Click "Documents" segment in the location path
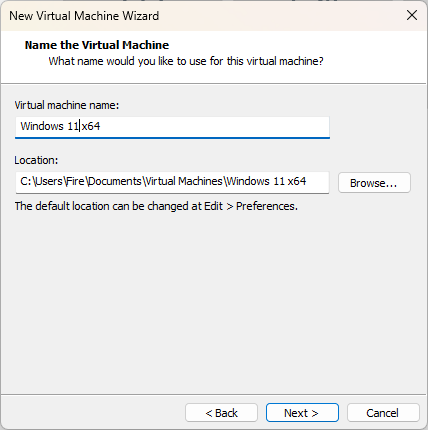The width and height of the screenshot is (428, 430). pos(115,181)
